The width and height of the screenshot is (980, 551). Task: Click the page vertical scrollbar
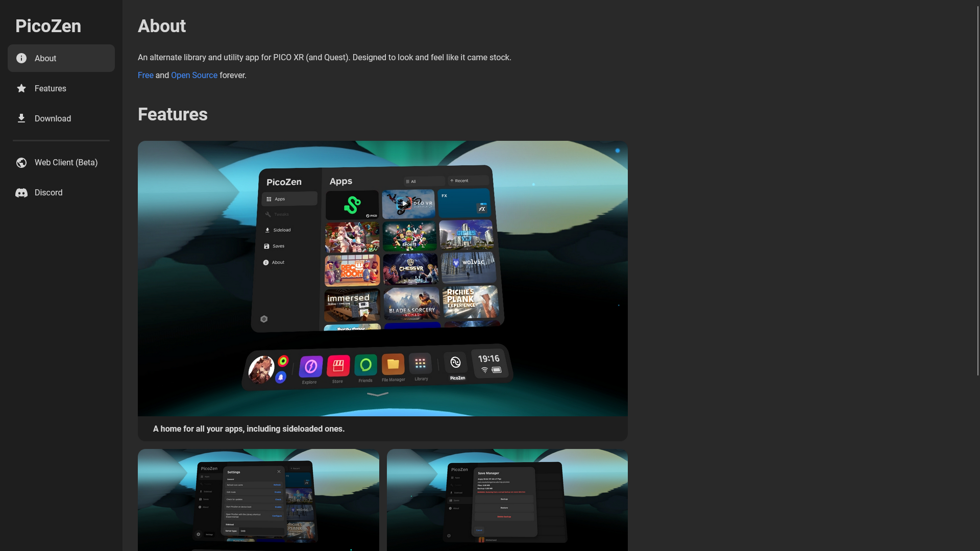pos(977,189)
